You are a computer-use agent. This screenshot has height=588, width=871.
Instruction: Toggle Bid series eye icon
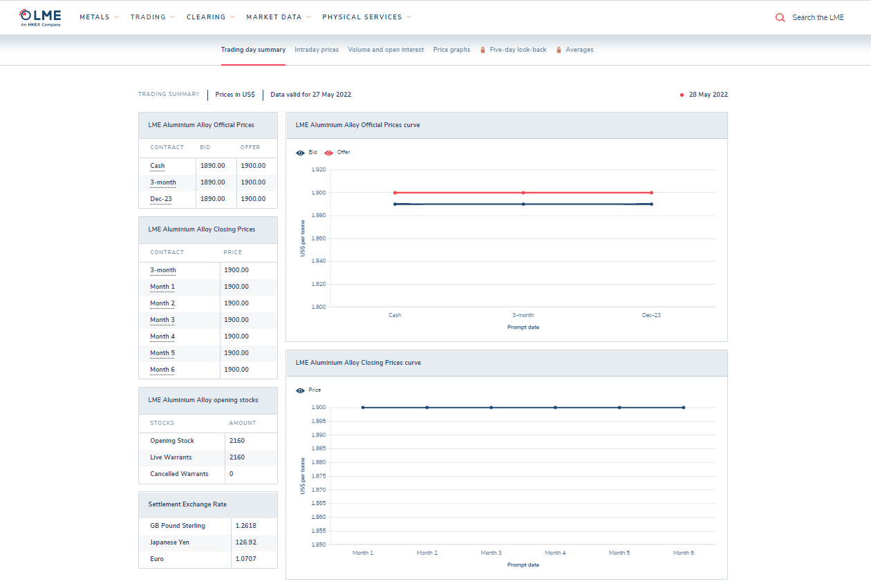tap(300, 153)
